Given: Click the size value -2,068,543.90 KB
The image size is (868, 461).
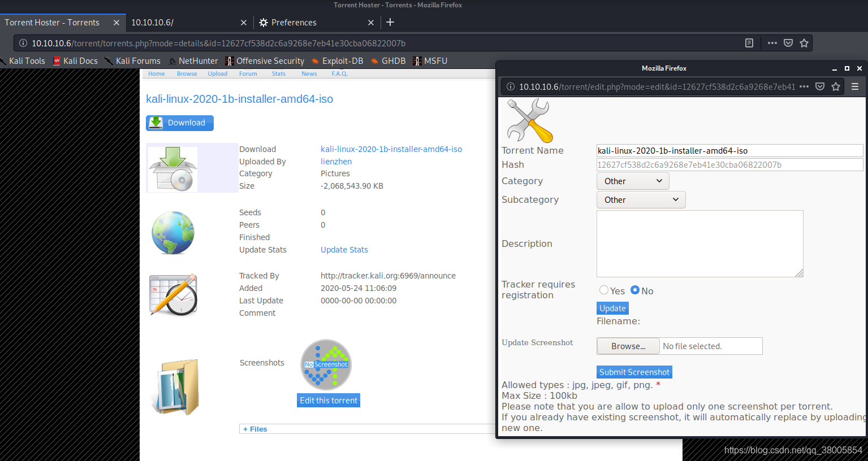Looking at the screenshot, I should pyautogui.click(x=352, y=186).
